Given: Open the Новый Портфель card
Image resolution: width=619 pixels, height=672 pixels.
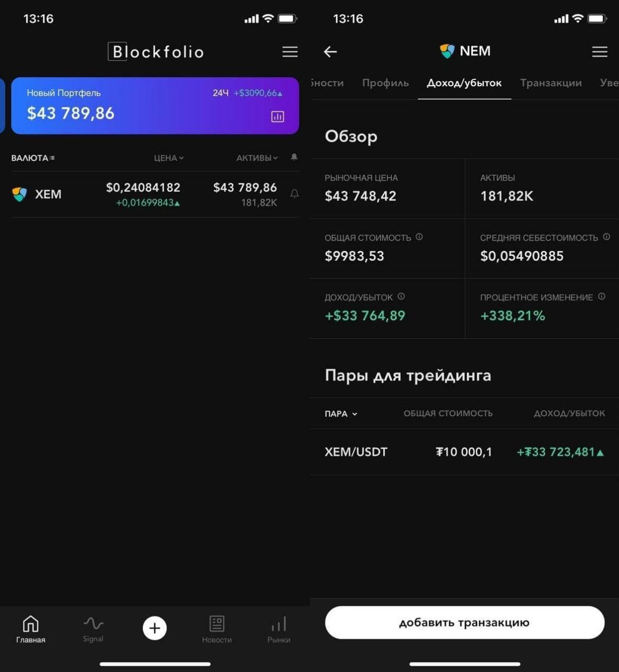Looking at the screenshot, I should point(155,106).
